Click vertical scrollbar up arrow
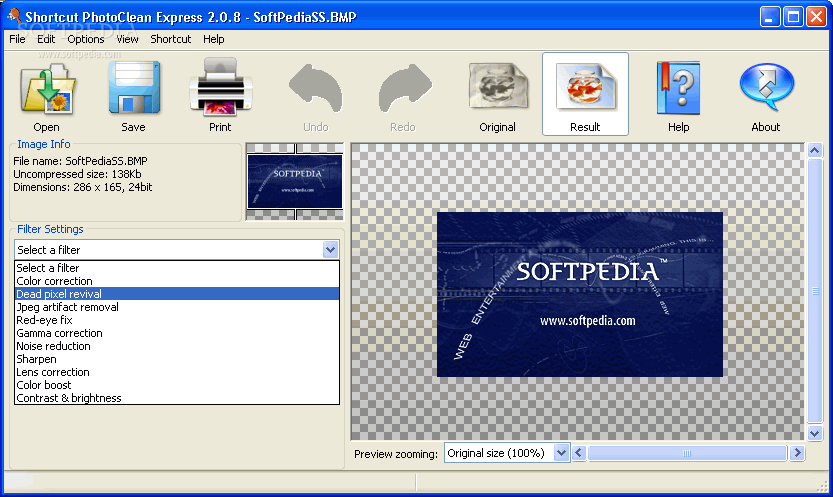This screenshot has width=833, height=497. [x=815, y=150]
